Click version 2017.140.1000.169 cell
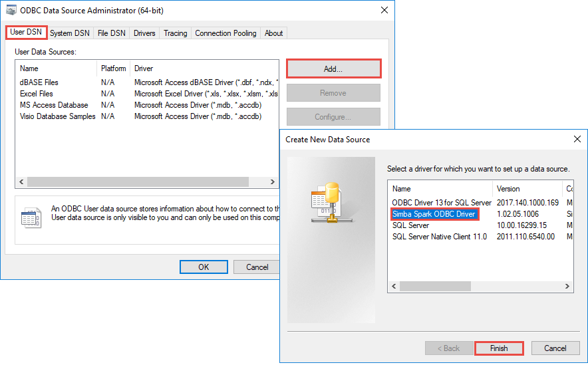The image size is (588, 365). (x=527, y=203)
